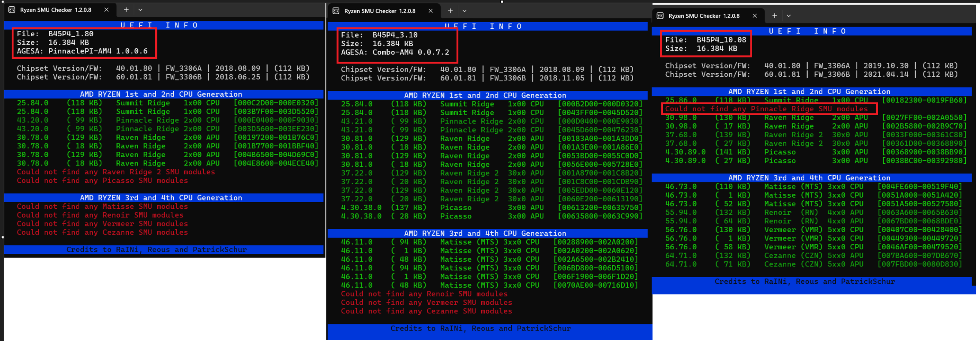Open a new tab in the middle window
This screenshot has width=980, height=341.
click(x=450, y=11)
